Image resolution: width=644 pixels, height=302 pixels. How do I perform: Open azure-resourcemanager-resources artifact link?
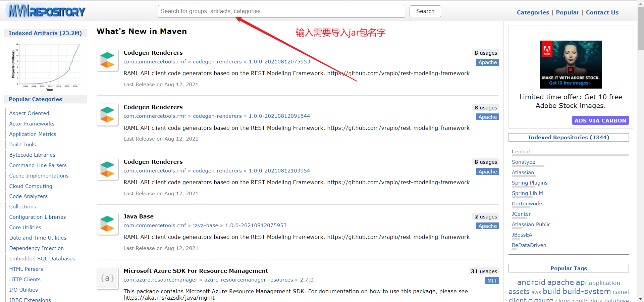coord(249,280)
